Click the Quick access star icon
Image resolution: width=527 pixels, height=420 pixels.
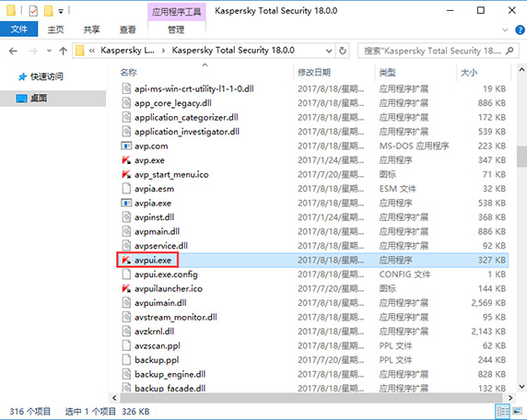point(22,77)
